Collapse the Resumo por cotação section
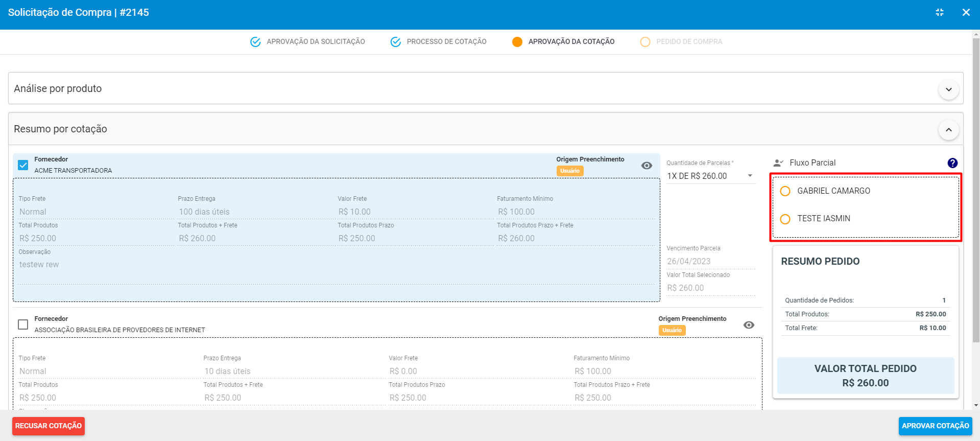 [x=948, y=130]
